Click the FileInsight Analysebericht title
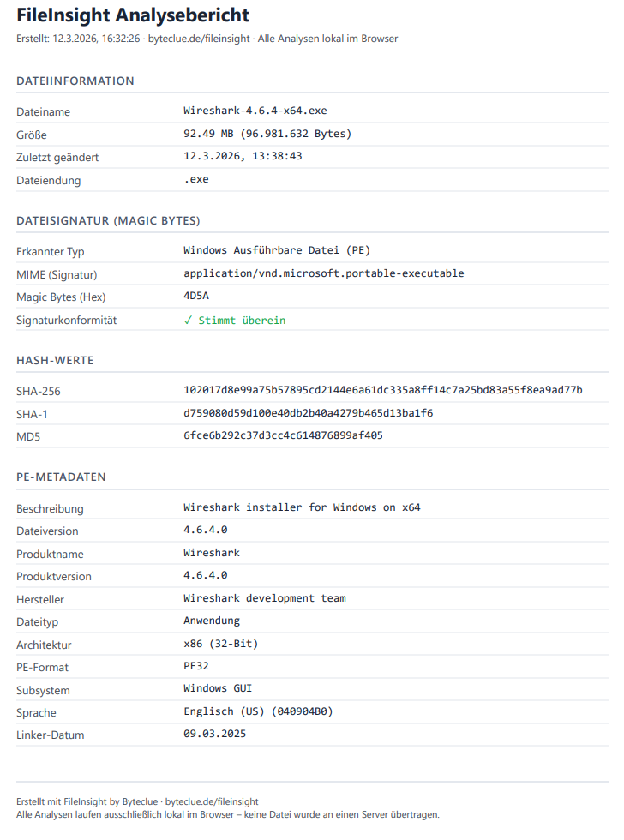 133,15
